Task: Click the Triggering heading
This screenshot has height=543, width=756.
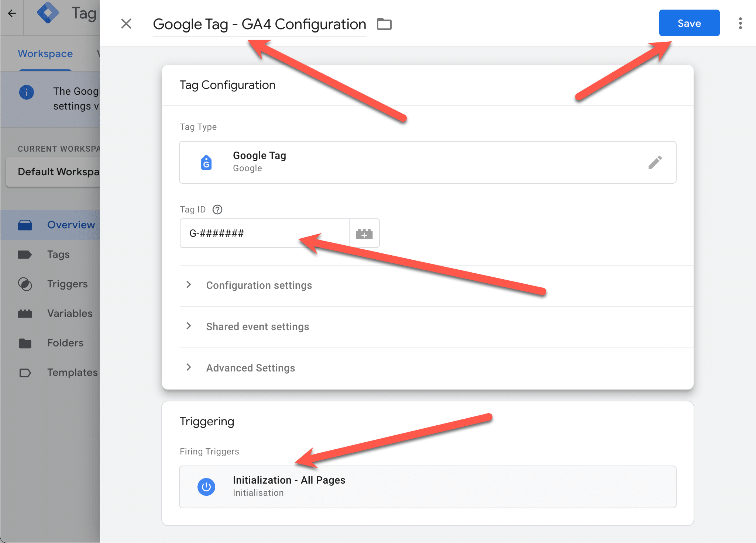Action: click(x=207, y=422)
